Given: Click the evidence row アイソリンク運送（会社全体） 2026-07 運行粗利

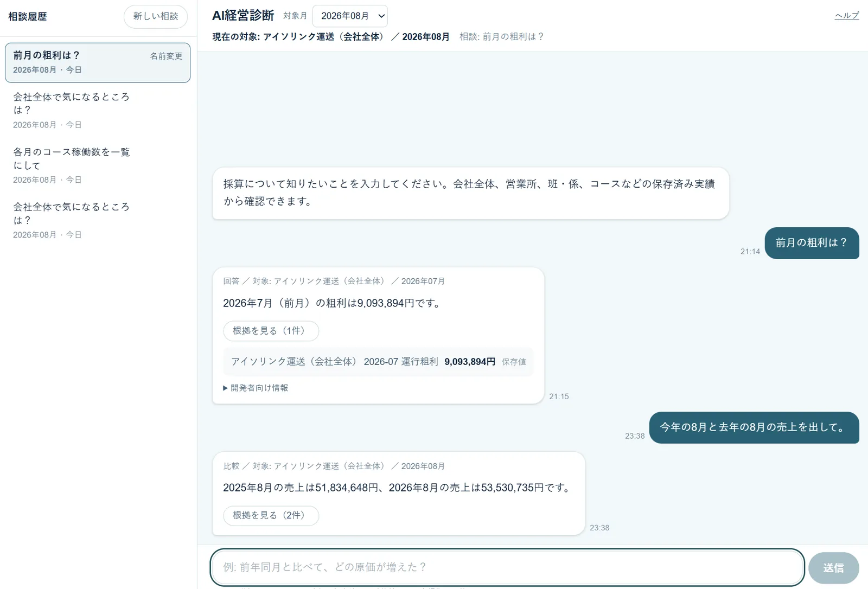Looking at the screenshot, I should coord(378,362).
